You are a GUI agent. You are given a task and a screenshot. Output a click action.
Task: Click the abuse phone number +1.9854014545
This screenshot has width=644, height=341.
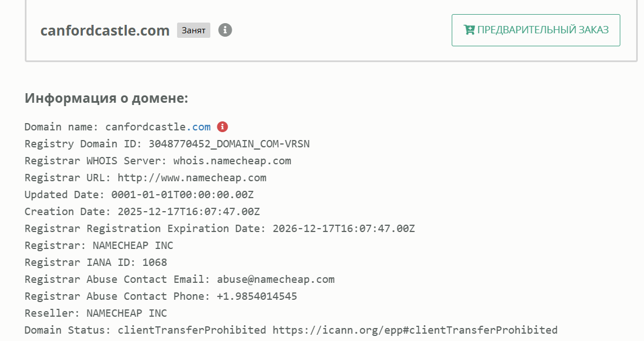point(257,296)
